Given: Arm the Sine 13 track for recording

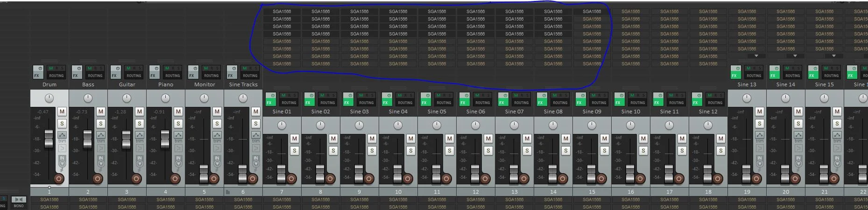Looking at the screenshot, I should [x=756, y=179].
